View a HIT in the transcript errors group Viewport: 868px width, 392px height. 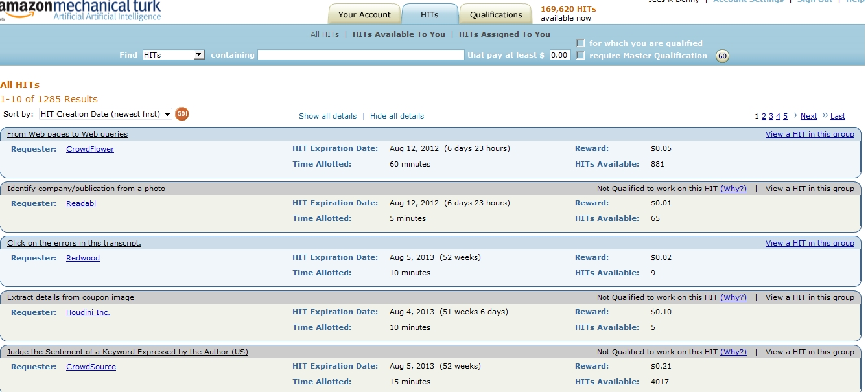click(x=810, y=243)
